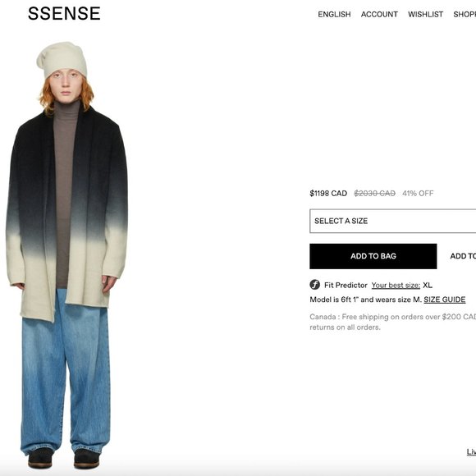Click the model product photo
476x476 pixels.
coord(67,255)
